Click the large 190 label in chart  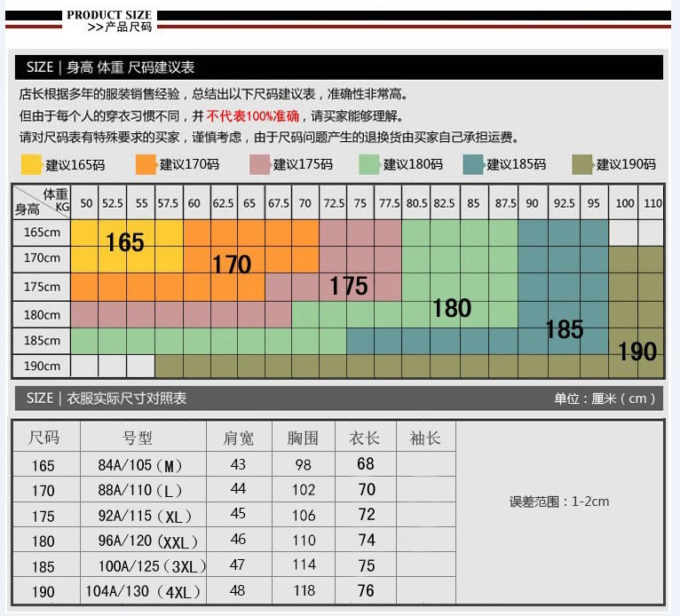coord(637,351)
